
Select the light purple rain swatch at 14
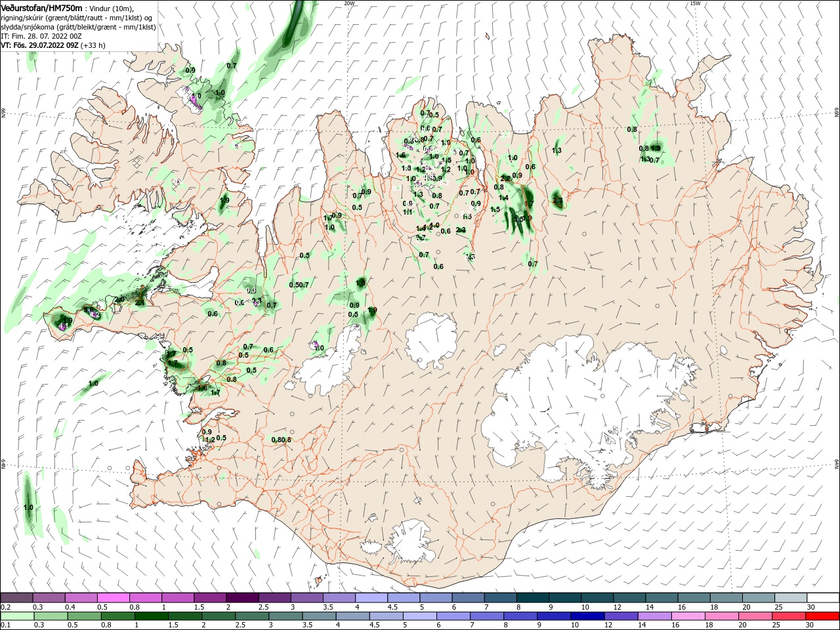654,616
